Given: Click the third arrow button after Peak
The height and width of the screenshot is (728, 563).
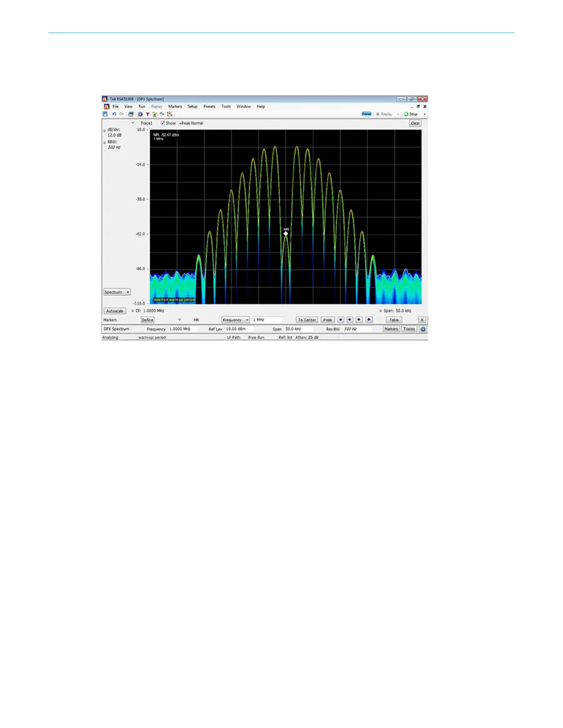Looking at the screenshot, I should point(359,320).
